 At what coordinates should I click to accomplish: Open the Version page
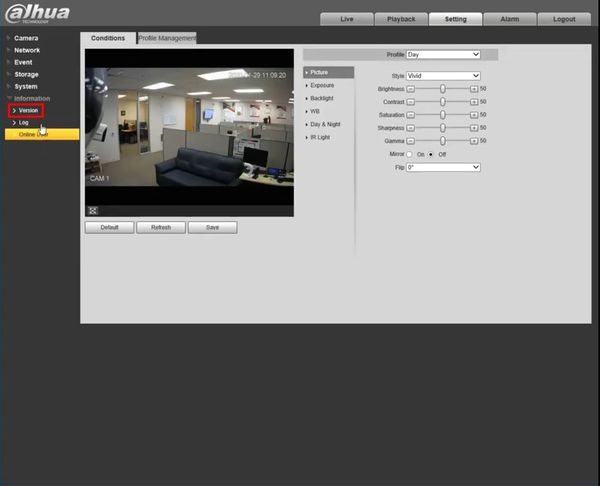[26, 111]
